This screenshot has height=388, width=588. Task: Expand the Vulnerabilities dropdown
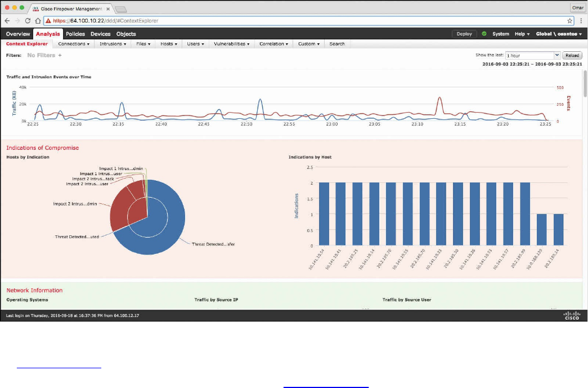point(231,44)
